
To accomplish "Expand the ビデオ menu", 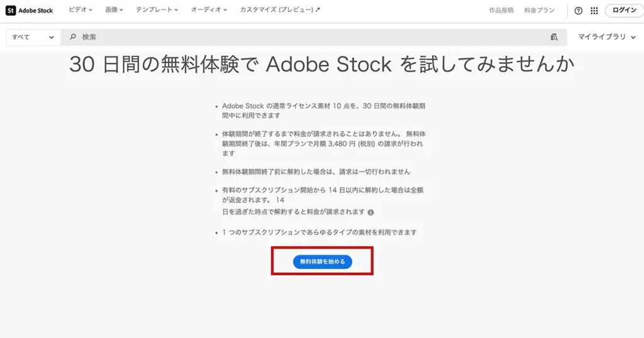I will pos(80,10).
